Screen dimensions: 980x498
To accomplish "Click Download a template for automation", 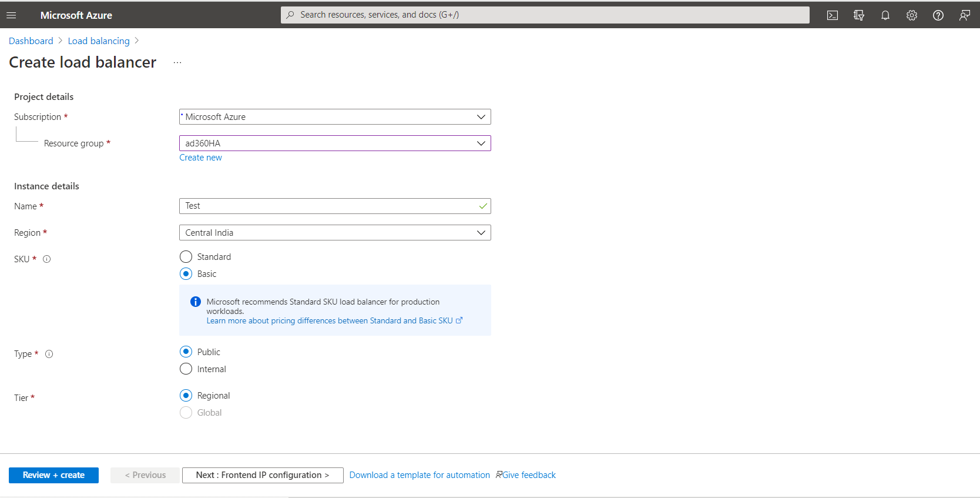I will 419,475.
